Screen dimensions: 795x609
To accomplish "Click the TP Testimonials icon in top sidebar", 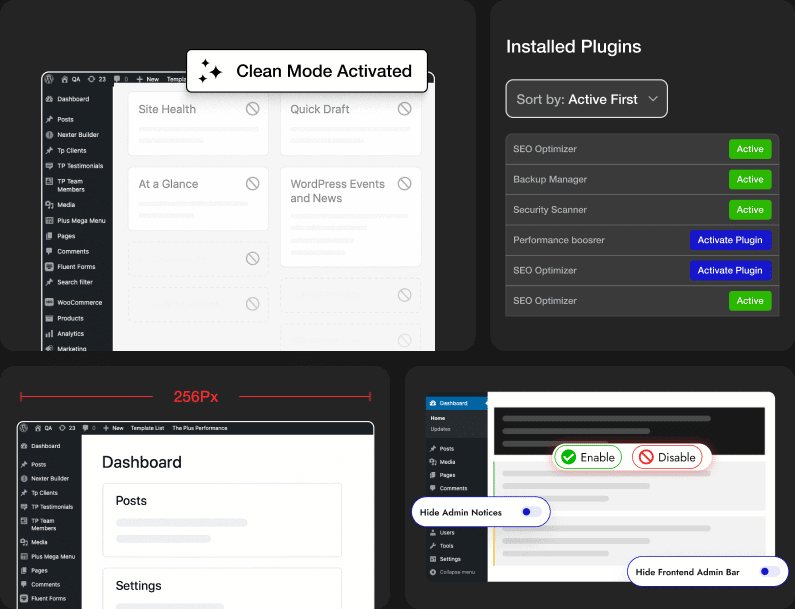I will pyautogui.click(x=49, y=166).
